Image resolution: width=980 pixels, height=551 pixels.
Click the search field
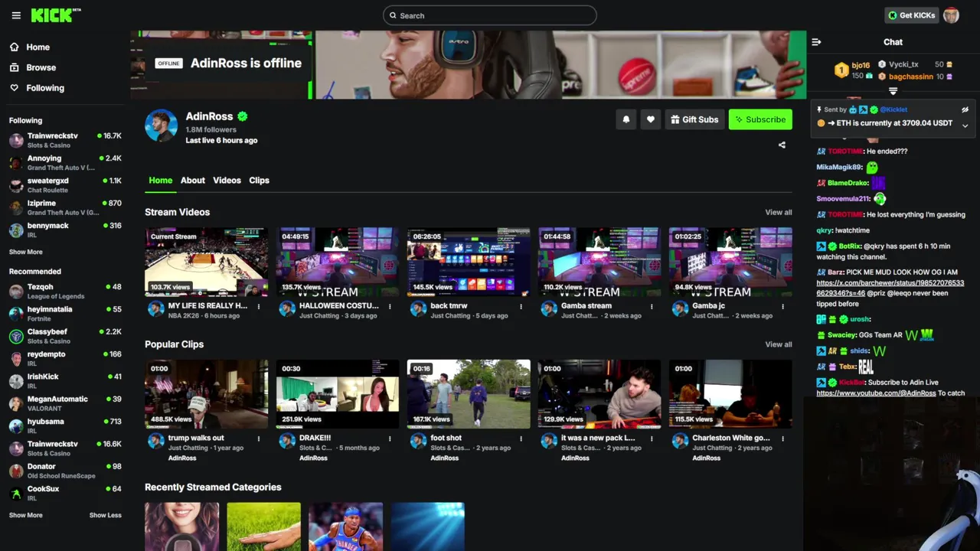[490, 15]
